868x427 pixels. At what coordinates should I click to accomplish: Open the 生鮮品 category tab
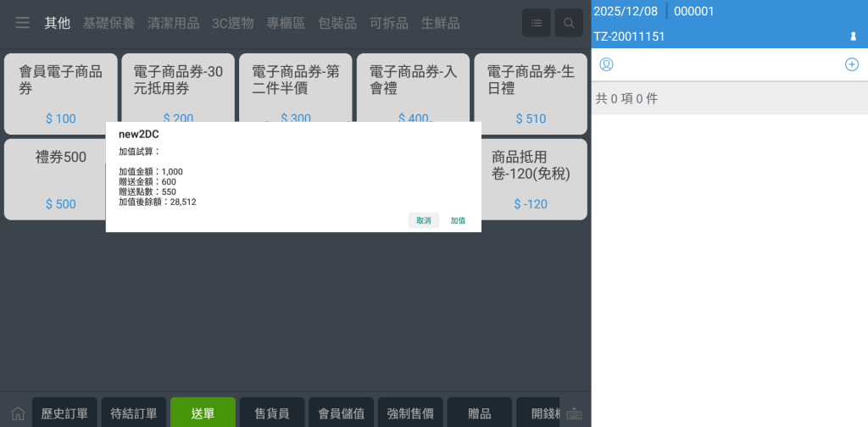pos(441,23)
